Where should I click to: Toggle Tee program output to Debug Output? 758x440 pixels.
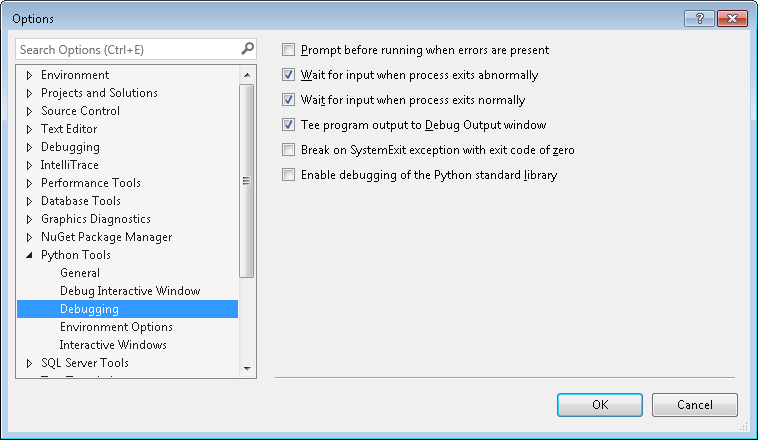pyautogui.click(x=289, y=125)
